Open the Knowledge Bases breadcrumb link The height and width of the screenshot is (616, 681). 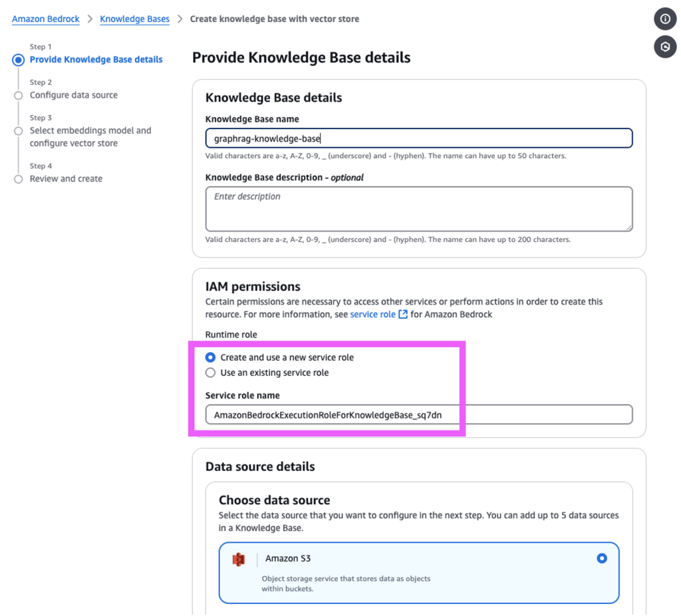pyautogui.click(x=134, y=19)
